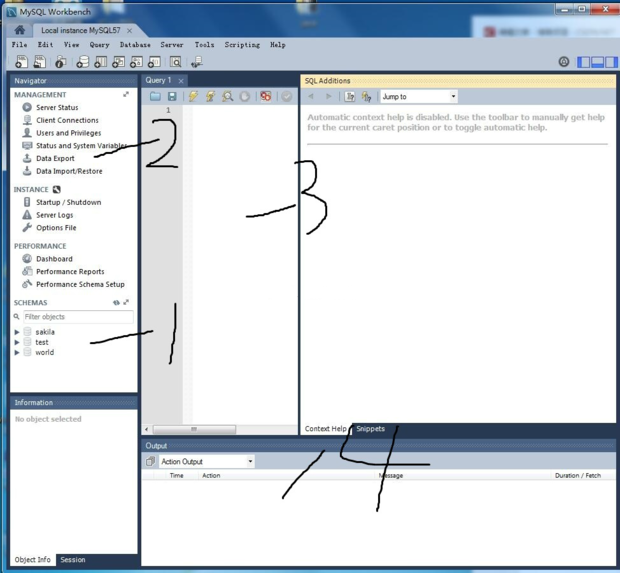620x573 pixels.
Task: Open the Database menu
Action: click(x=135, y=45)
